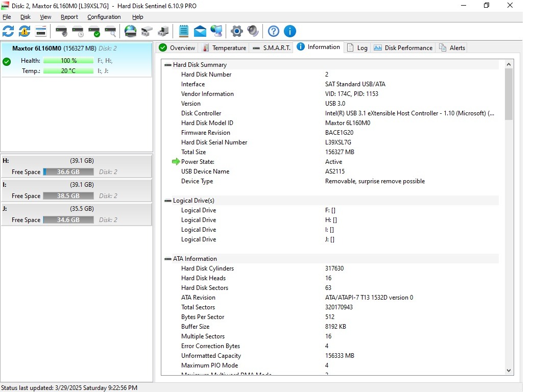Viewport: 533px width, 392px height.
Task: Click the green Health 100 % bar
Action: pos(68,61)
